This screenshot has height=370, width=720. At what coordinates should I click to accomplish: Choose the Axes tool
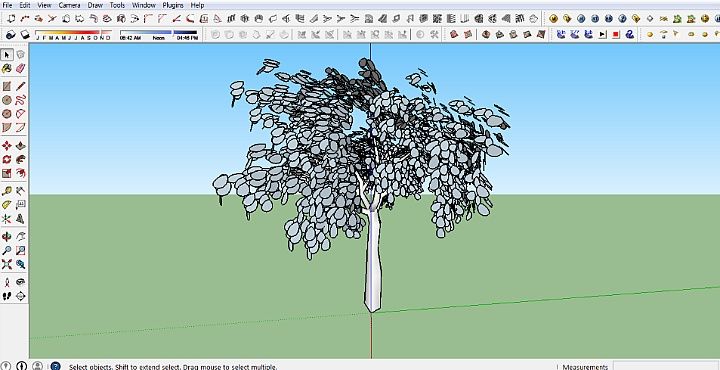6,219
